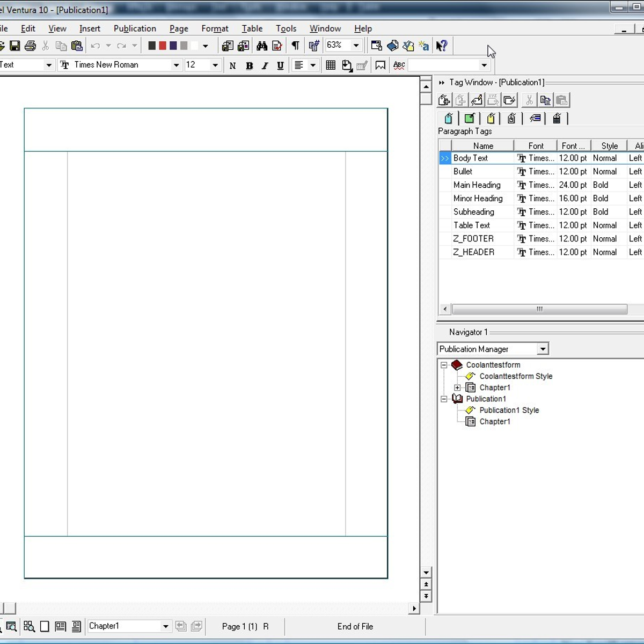Click the Save disk icon
Image resolution: width=644 pixels, height=644 pixels.
(x=15, y=46)
